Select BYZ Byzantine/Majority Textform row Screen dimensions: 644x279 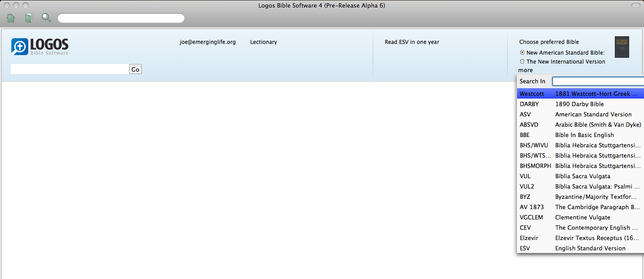tap(580, 197)
